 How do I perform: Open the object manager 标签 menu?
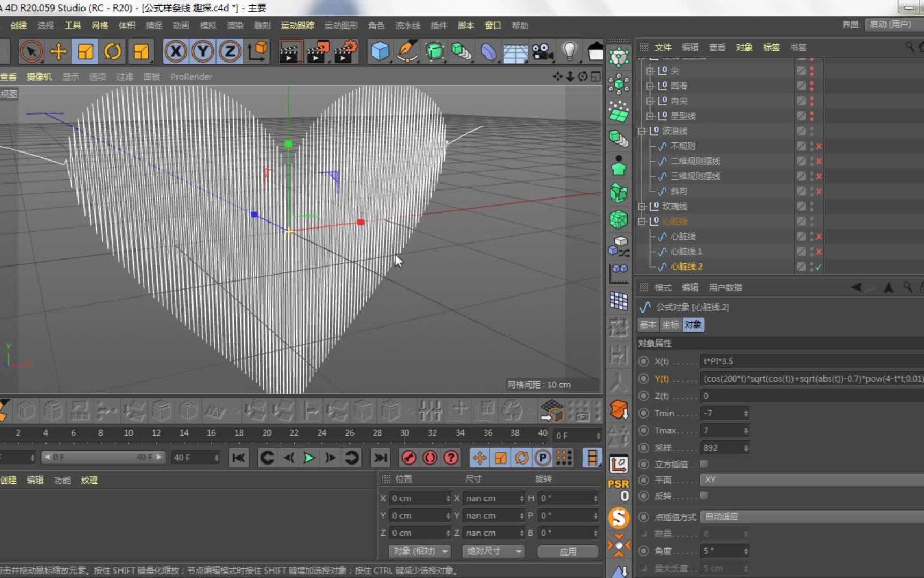click(x=771, y=48)
